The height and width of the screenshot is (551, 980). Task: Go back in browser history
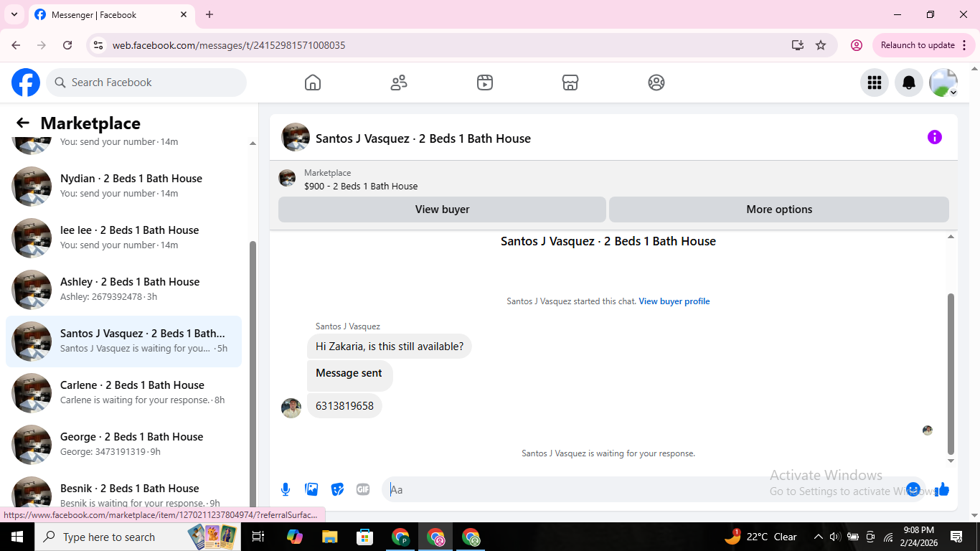click(x=16, y=45)
